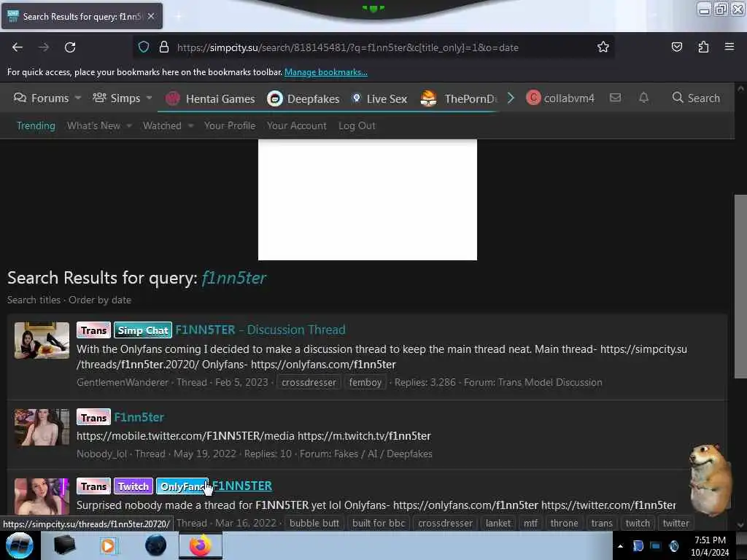The height and width of the screenshot is (560, 747).
Task: Open the media player taskbar icon
Action: pyautogui.click(x=109, y=545)
